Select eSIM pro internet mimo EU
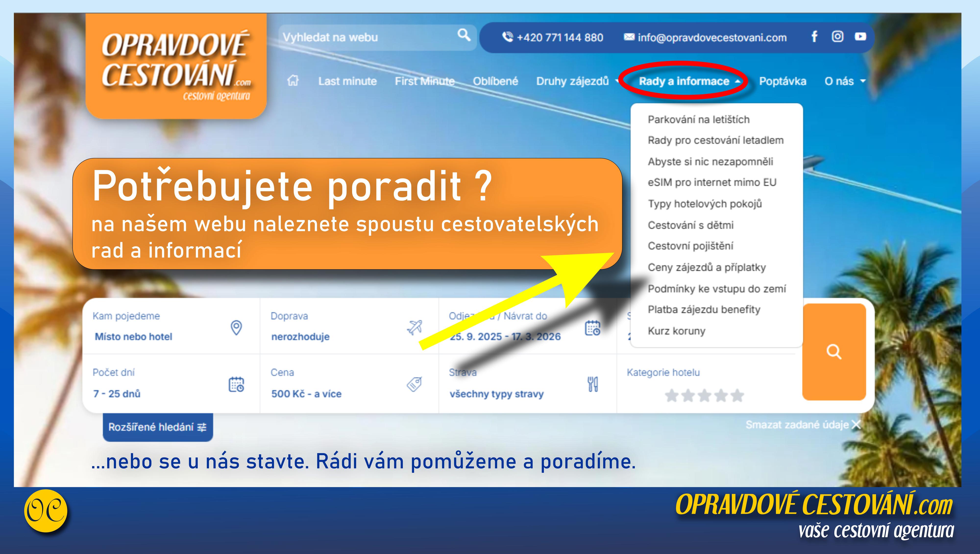Viewport: 980px width, 554px height. click(712, 182)
